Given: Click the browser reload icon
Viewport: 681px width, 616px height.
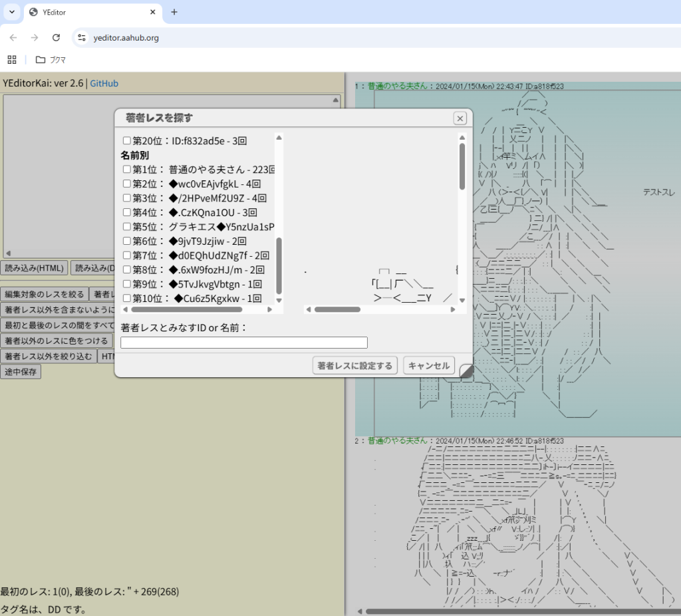Looking at the screenshot, I should (56, 38).
